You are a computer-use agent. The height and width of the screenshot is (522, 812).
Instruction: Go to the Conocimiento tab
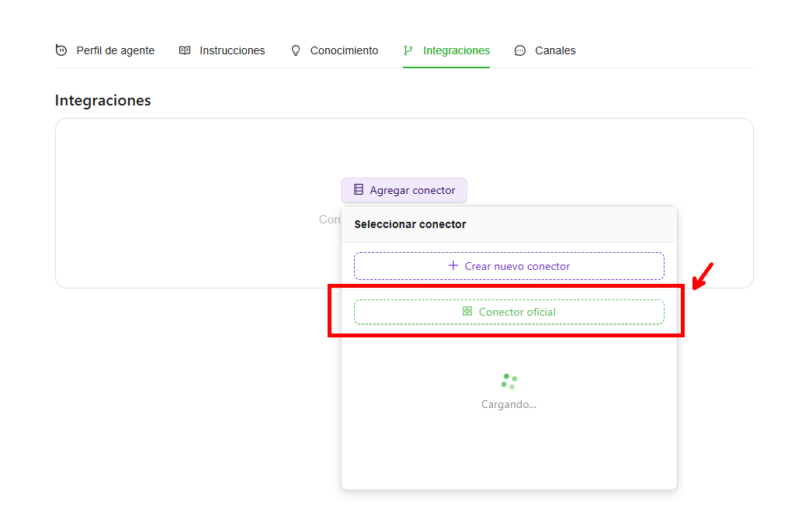(344, 50)
